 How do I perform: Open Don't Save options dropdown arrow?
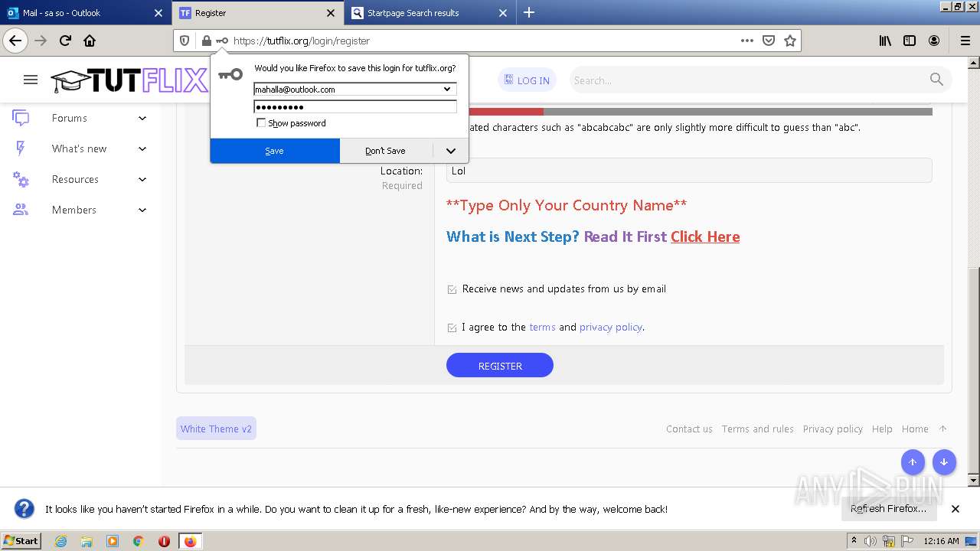coord(450,151)
